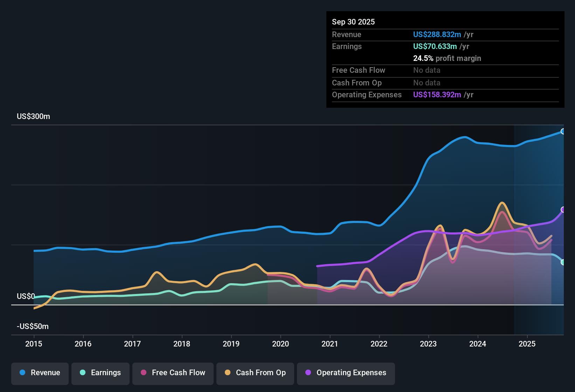This screenshot has height=392, width=575.
Task: Click the blue Revenue legend dot
Action: coord(22,372)
